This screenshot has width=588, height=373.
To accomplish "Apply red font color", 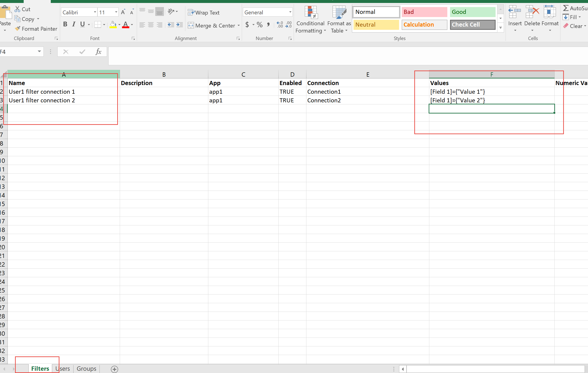I will 125,25.
